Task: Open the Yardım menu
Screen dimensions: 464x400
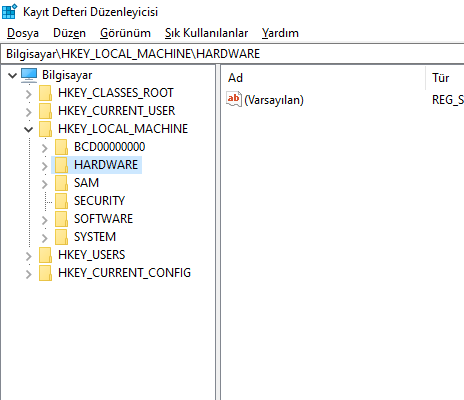Action: tap(280, 33)
